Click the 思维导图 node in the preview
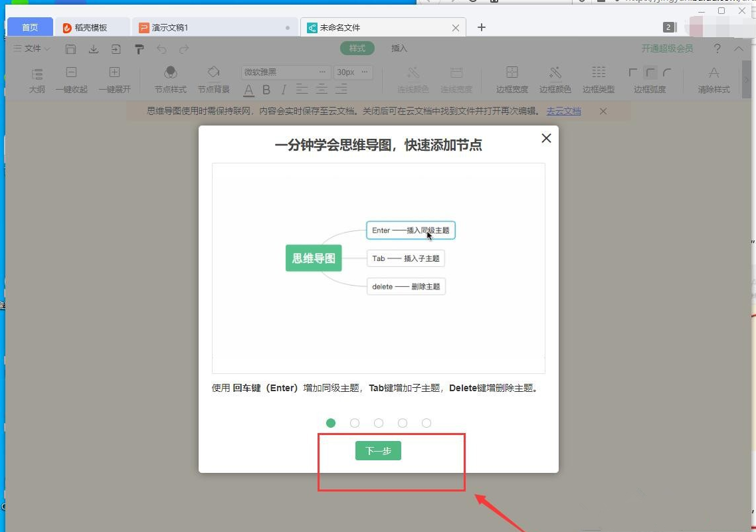756x532 pixels. pos(314,258)
